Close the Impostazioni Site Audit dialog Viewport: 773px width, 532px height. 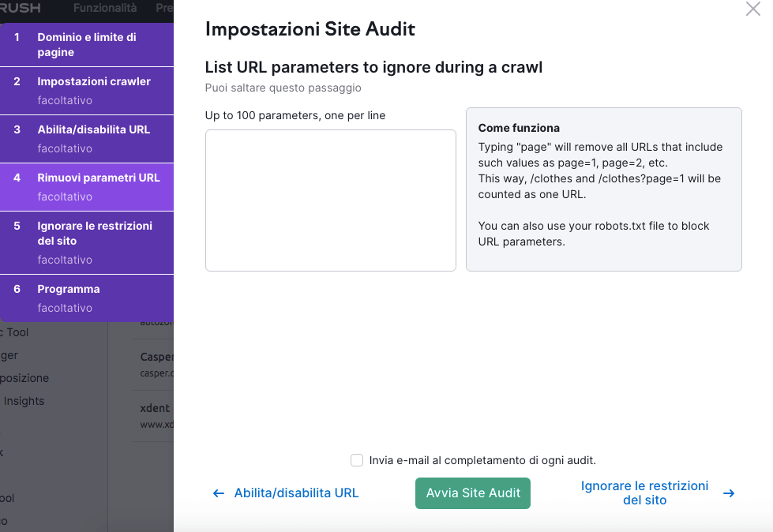point(752,10)
